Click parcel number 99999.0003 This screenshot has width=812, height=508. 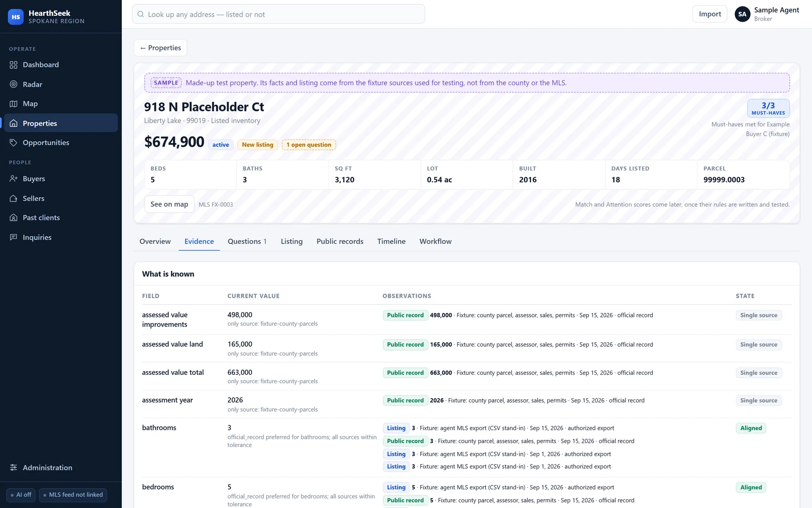pyautogui.click(x=724, y=180)
